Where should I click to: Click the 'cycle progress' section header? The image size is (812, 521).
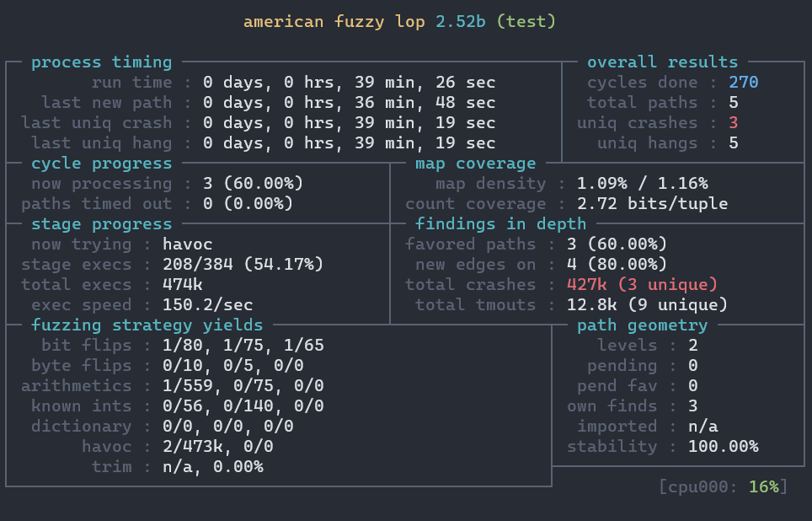point(101,164)
